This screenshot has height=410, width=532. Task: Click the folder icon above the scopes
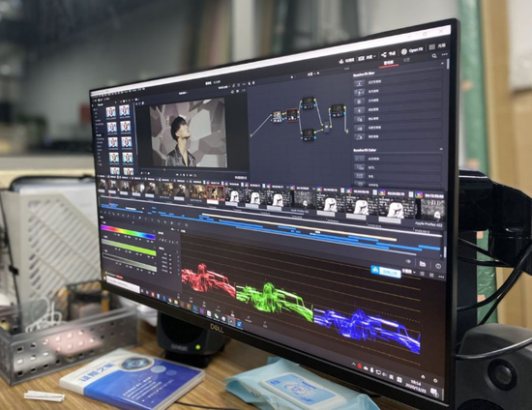click(422, 263)
